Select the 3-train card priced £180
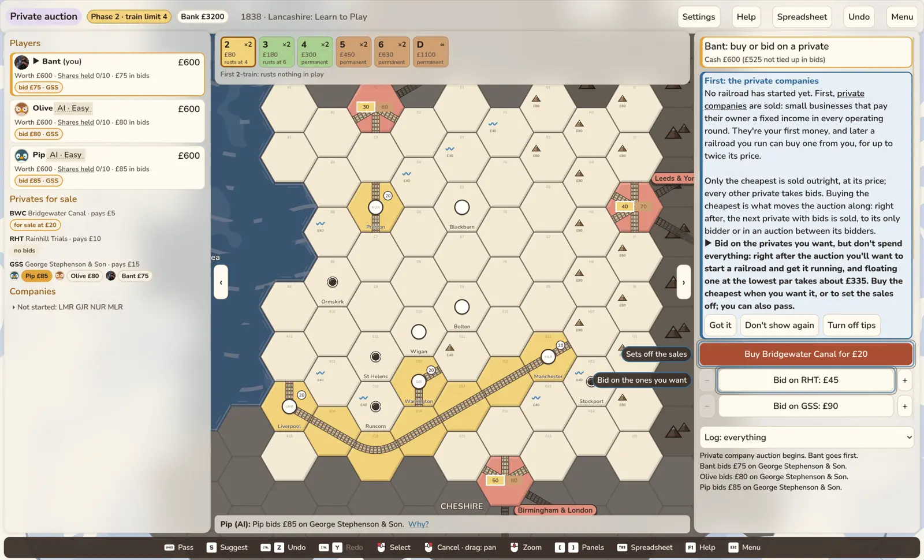This screenshot has width=924, height=560. 277,52
